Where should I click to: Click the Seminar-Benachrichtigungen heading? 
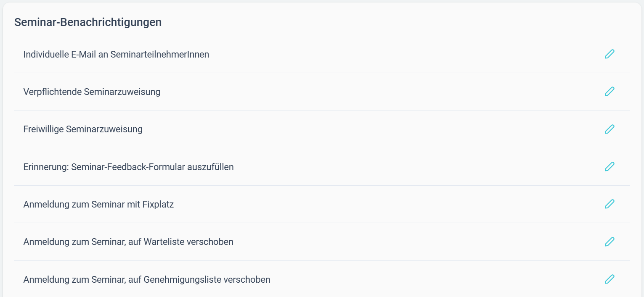[88, 22]
